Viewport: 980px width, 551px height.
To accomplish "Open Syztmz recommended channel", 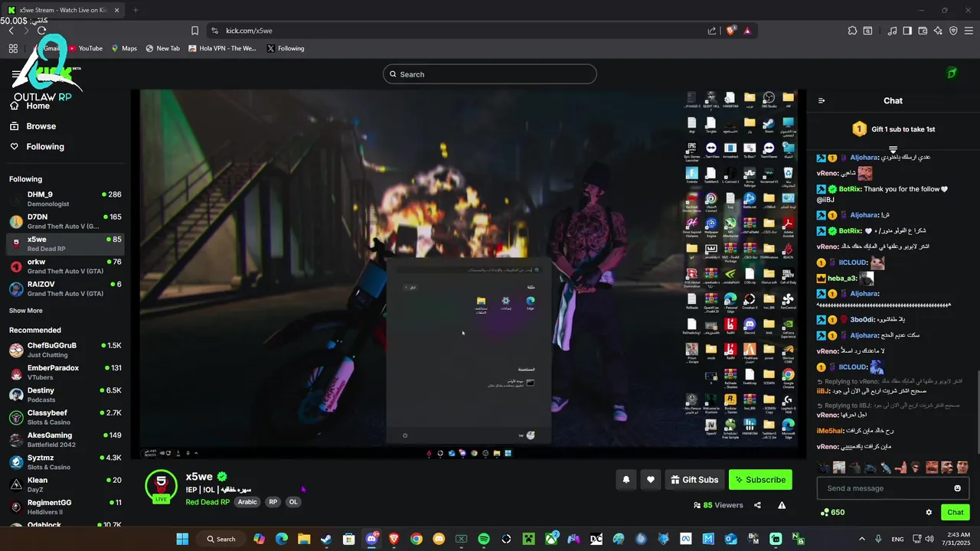I will pyautogui.click(x=65, y=462).
